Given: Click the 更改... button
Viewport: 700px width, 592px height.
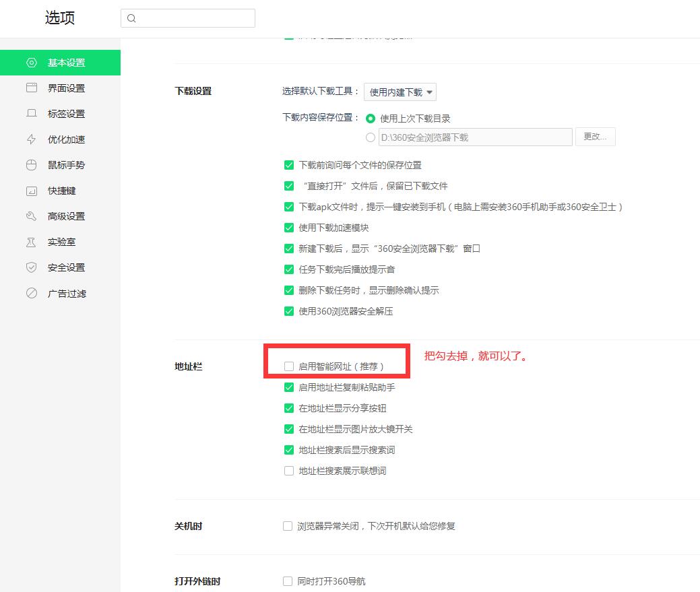Looking at the screenshot, I should click(595, 137).
